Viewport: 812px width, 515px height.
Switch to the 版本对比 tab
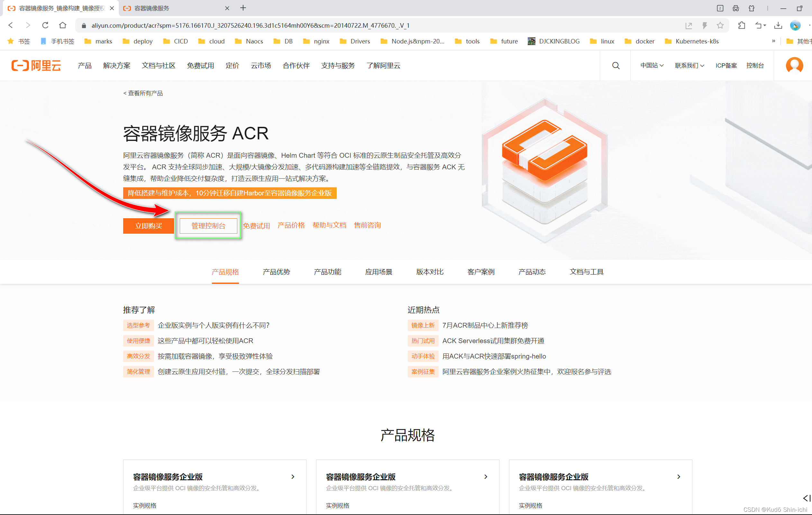pyautogui.click(x=430, y=272)
